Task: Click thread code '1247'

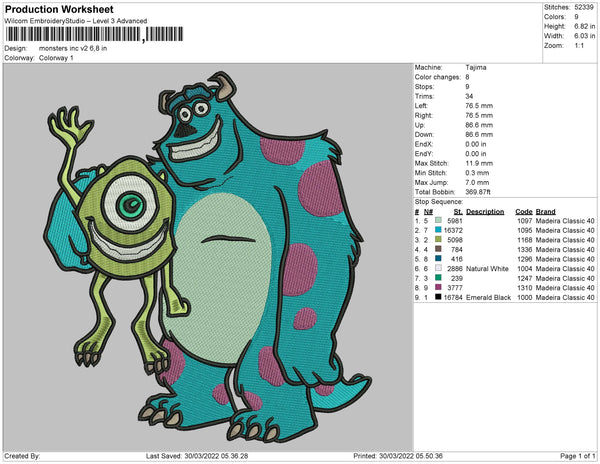Action: (525, 278)
